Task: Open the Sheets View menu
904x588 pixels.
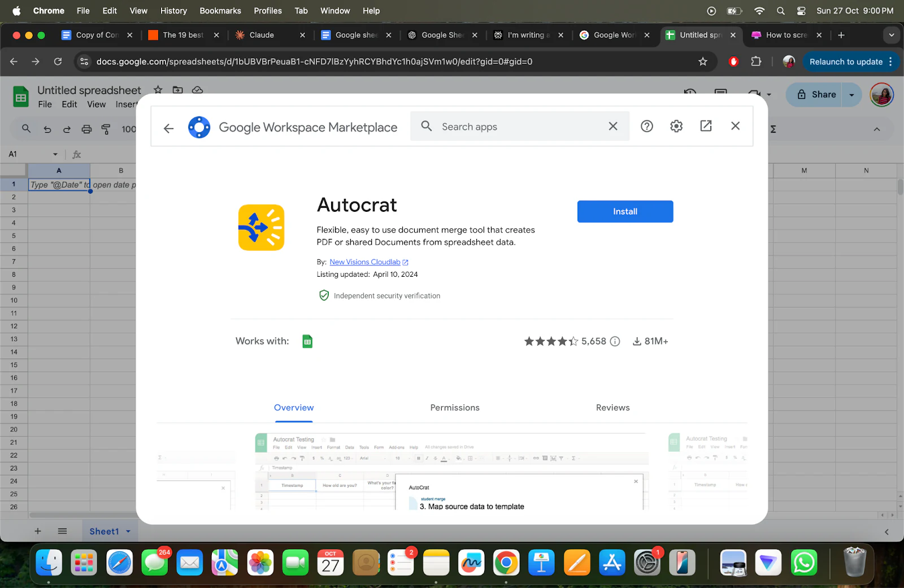Action: point(96,104)
